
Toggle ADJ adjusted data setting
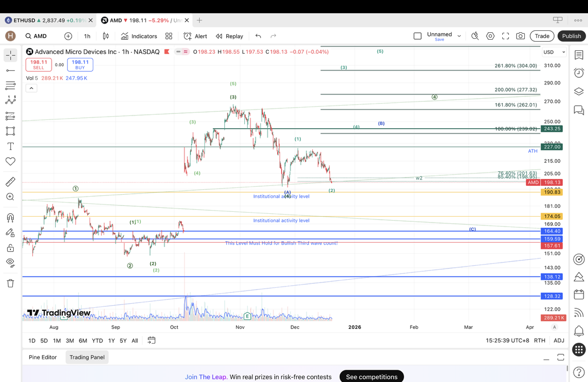pyautogui.click(x=559, y=340)
